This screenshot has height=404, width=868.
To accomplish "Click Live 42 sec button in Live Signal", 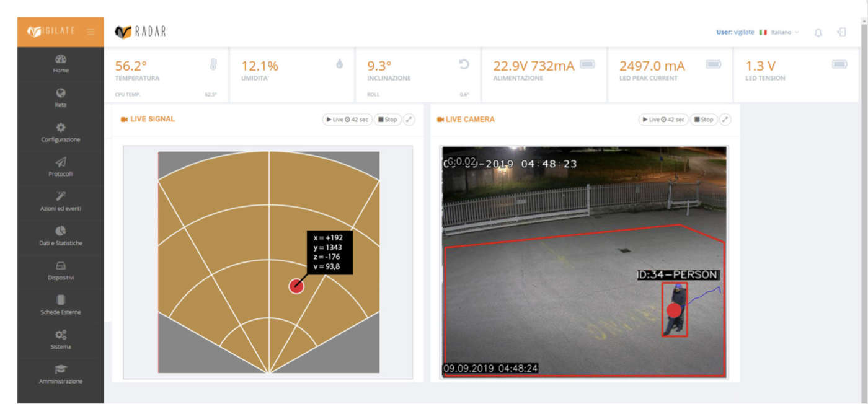I will click(347, 120).
